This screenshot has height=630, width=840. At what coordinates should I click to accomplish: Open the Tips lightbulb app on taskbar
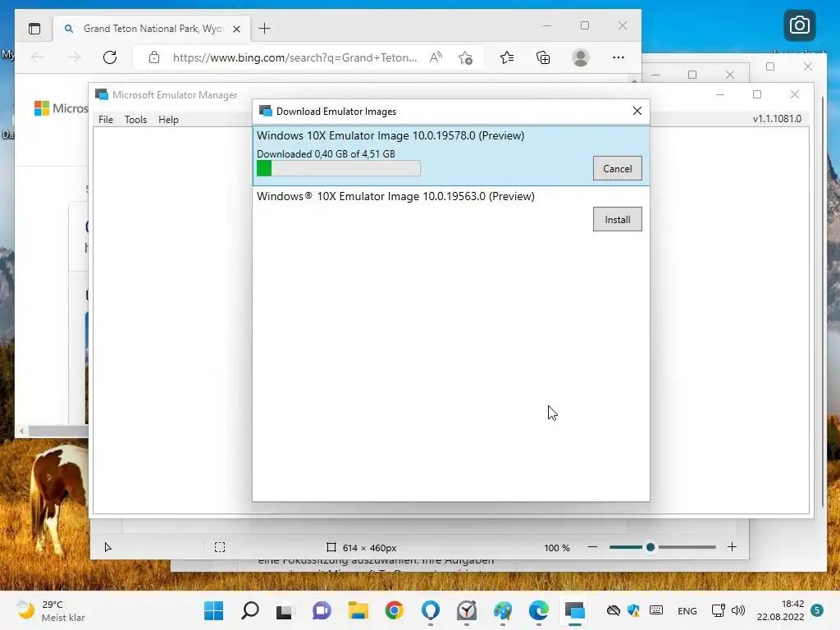(x=431, y=610)
